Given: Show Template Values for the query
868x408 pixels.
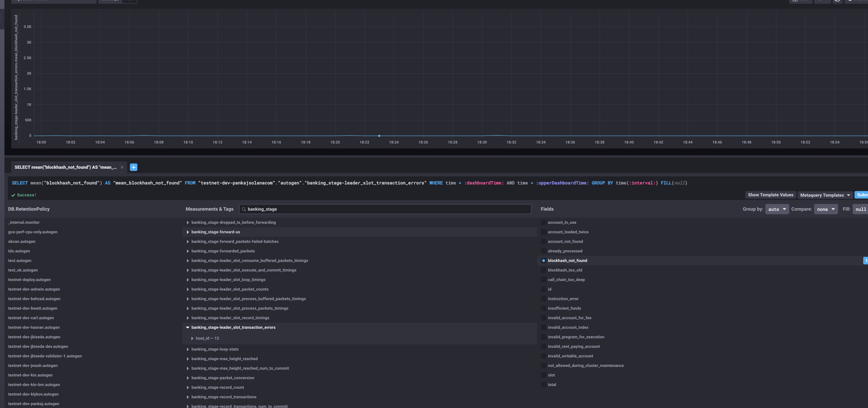Looking at the screenshot, I should tap(771, 195).
